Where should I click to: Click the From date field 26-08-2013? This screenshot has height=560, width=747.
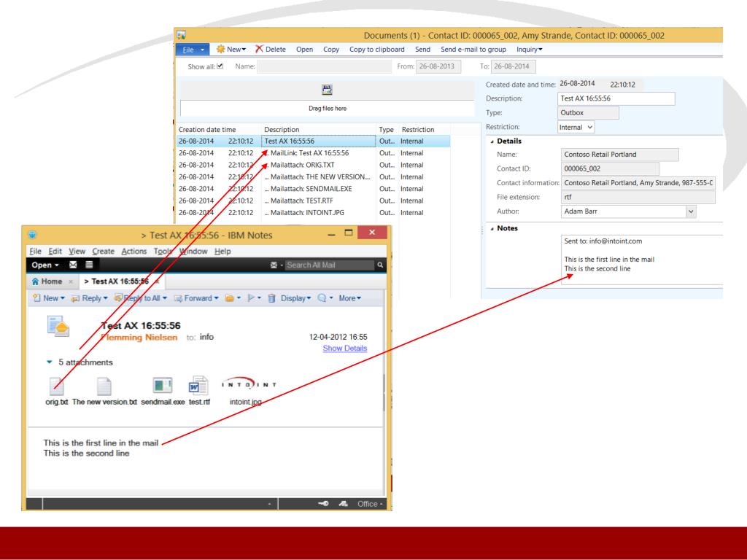tap(438, 66)
